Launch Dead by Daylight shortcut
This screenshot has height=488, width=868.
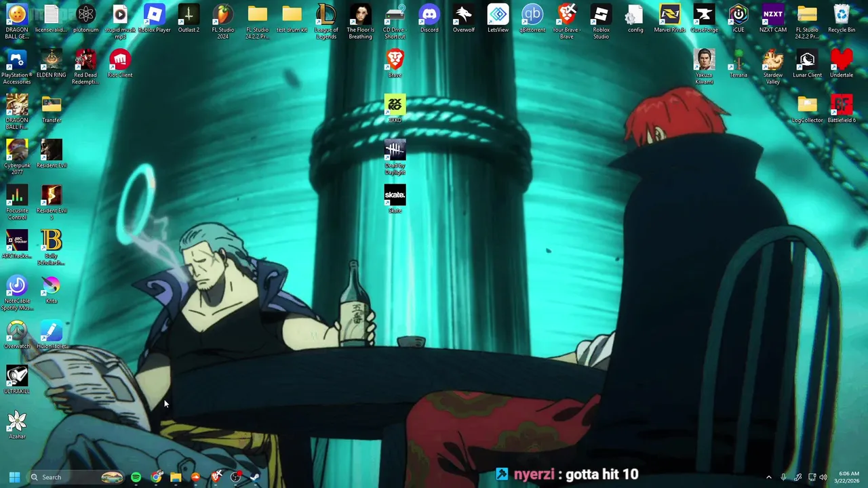coord(395,157)
